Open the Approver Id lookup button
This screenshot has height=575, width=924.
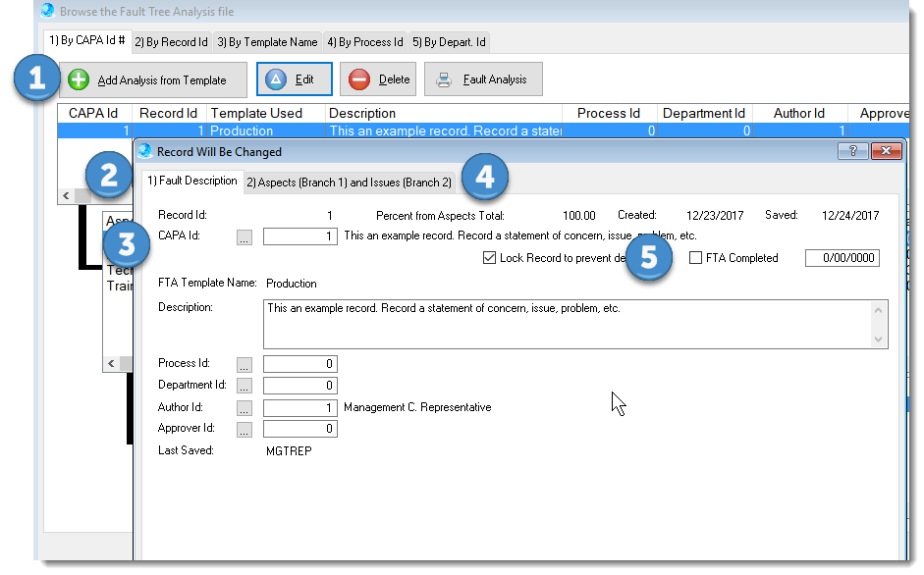pos(245,429)
